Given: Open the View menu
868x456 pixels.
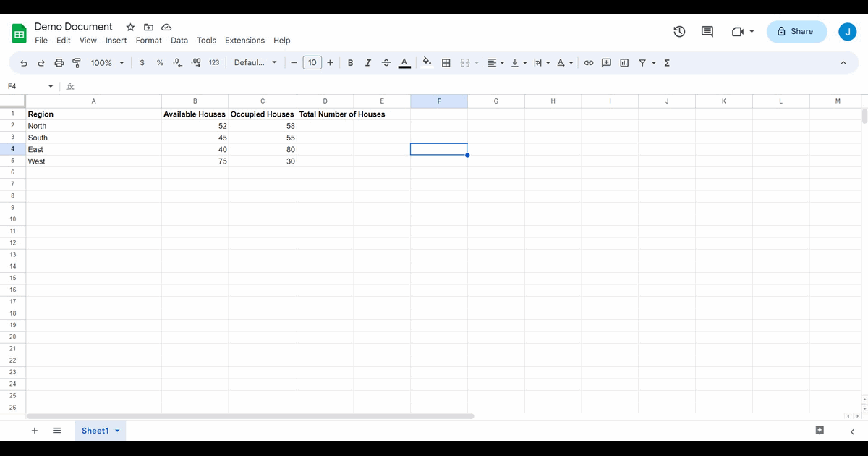Looking at the screenshot, I should (x=88, y=41).
